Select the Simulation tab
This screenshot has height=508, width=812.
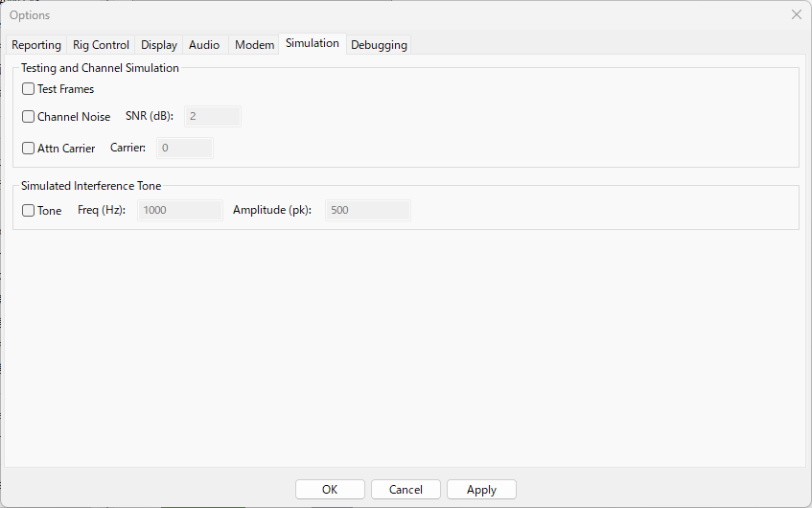313,43
